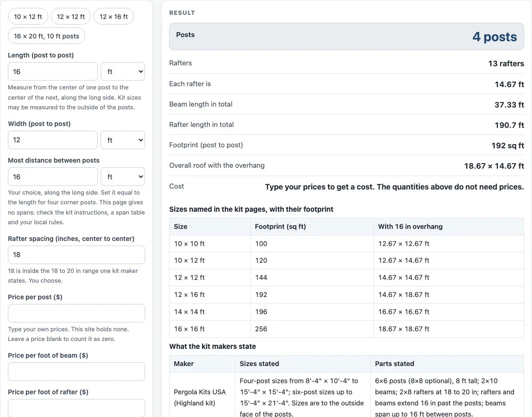
Task: Click the 'Sizes stated' column header
Action: [303, 364]
